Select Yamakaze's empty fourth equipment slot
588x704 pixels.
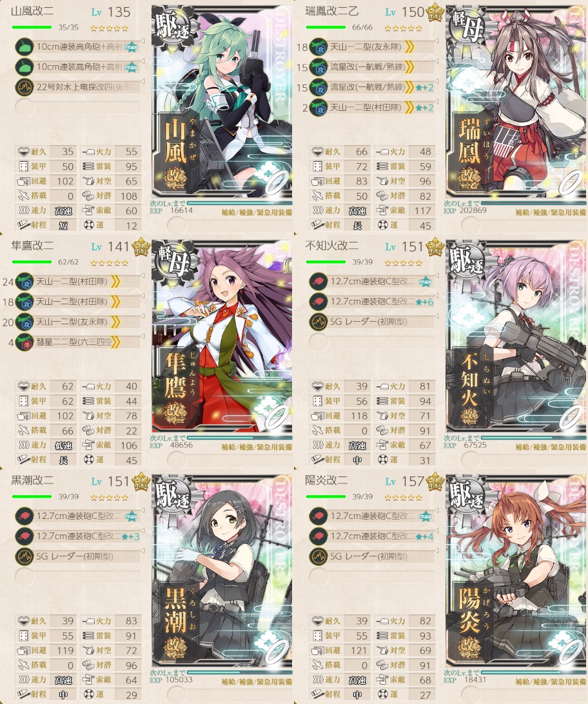77,107
